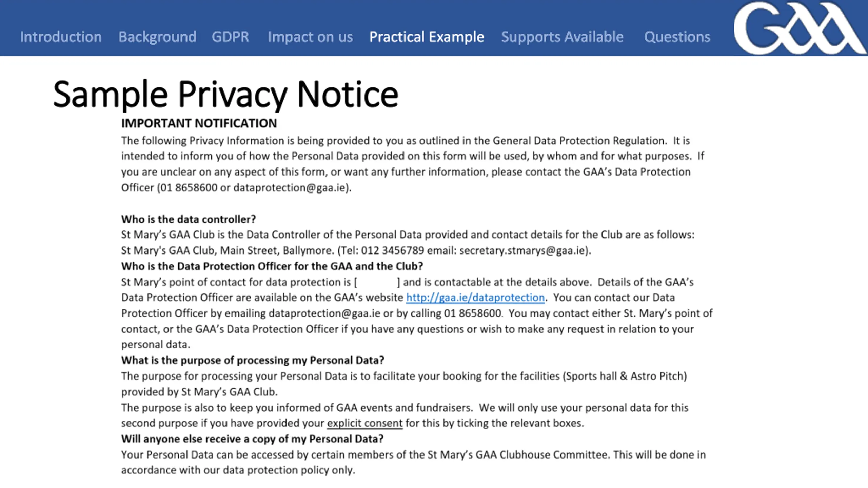Viewport: 868px width, 488px height.
Task: Click the Sample Privacy Notice title
Action: (226, 95)
